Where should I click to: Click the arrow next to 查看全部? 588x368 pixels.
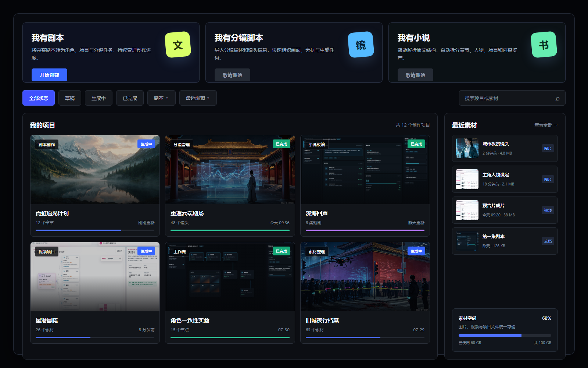coord(556,125)
